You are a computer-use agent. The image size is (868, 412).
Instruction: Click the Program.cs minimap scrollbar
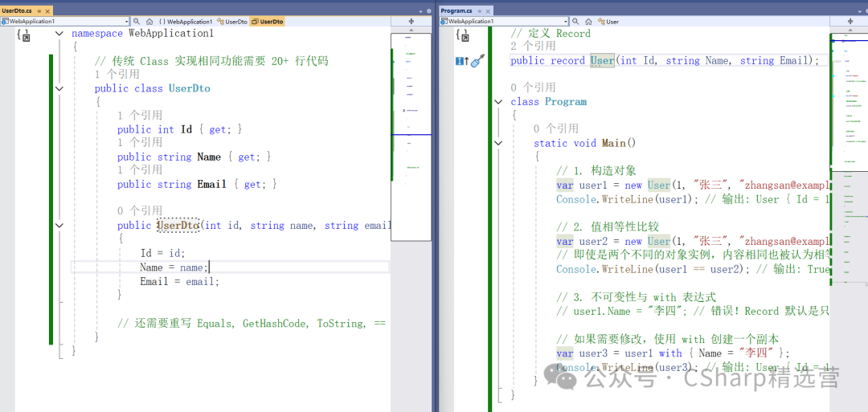click(x=849, y=102)
